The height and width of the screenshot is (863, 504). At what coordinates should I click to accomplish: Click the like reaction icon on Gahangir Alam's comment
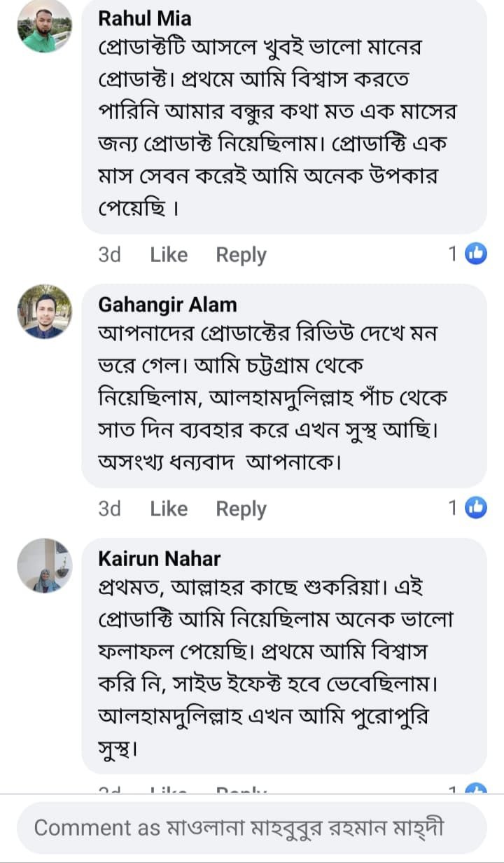pos(476,508)
